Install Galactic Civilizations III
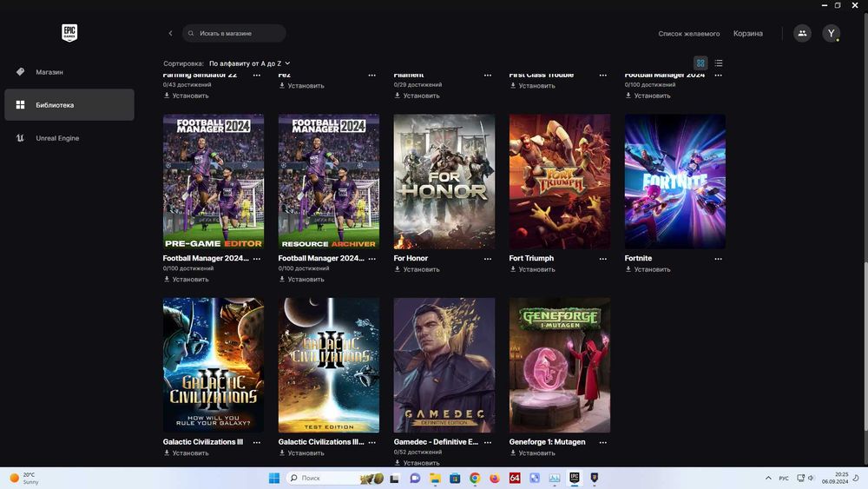Viewport: 868px width, 489px height. 186,453
